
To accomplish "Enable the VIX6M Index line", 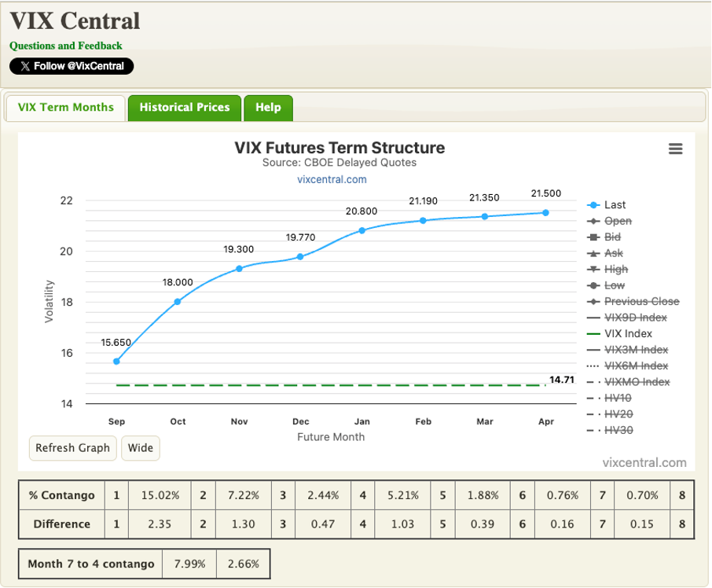I will click(628, 366).
